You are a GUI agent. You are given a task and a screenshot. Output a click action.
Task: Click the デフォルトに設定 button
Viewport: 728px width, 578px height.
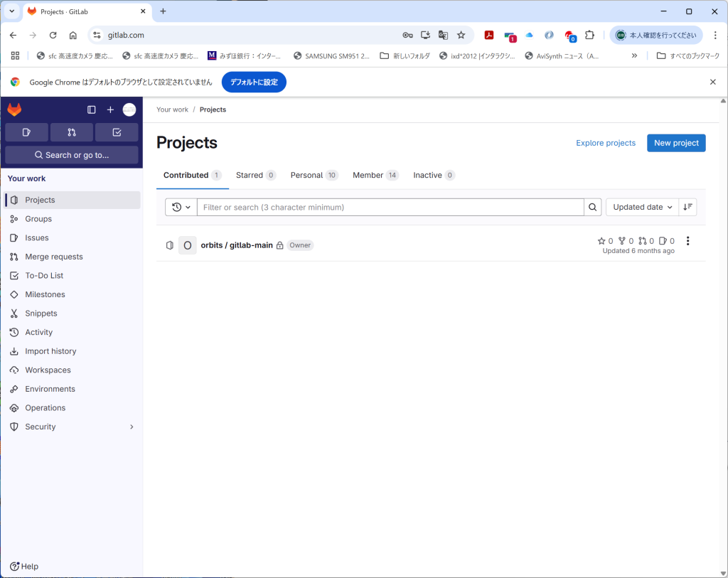pos(254,82)
